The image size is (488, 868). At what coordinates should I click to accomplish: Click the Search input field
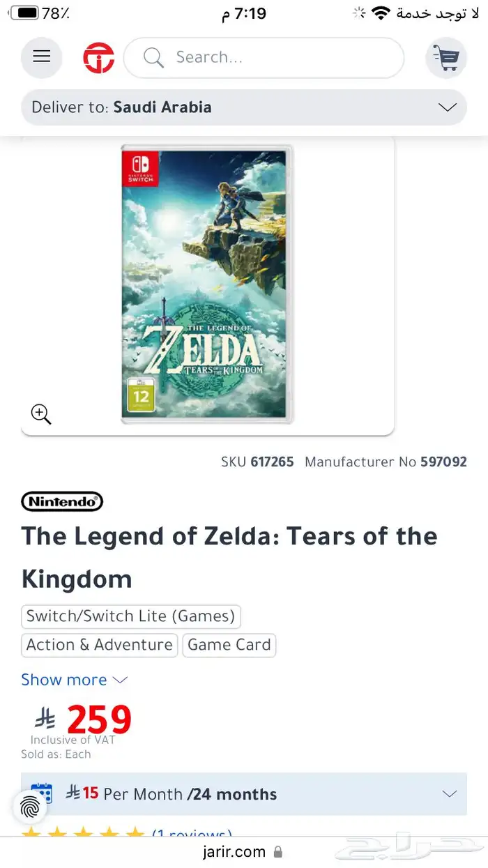coord(279,57)
